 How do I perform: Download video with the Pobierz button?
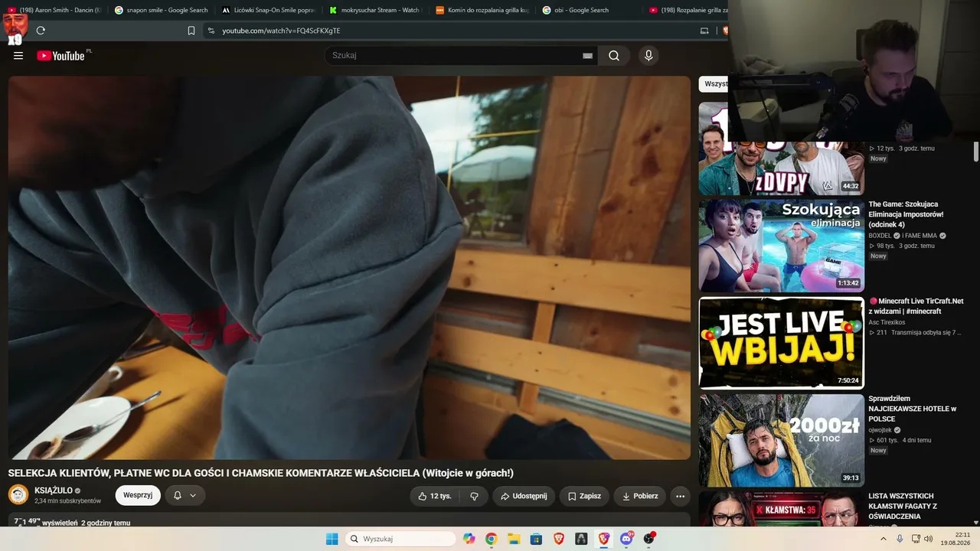(x=639, y=496)
